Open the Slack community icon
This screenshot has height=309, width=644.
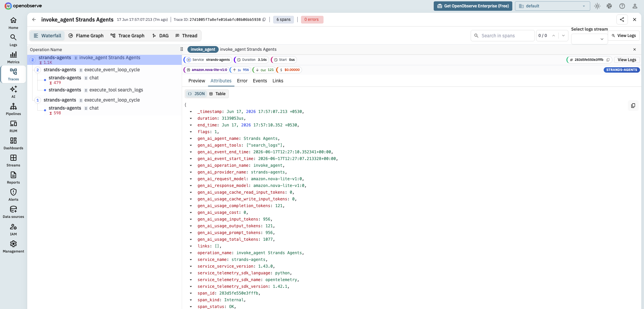tap(609, 6)
